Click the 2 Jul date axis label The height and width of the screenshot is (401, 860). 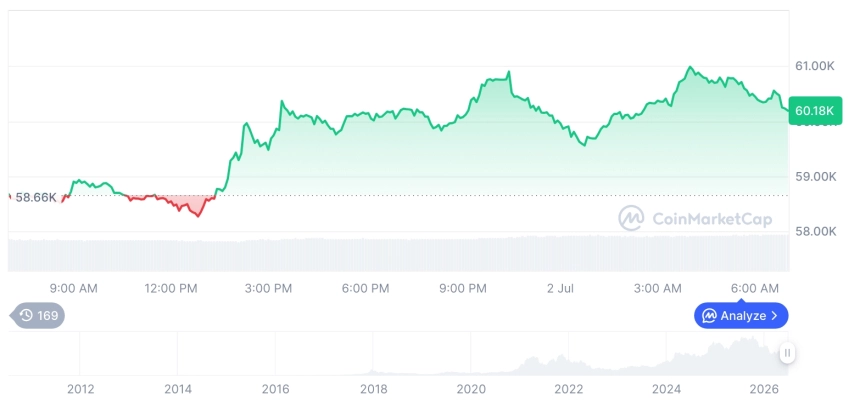pos(560,289)
